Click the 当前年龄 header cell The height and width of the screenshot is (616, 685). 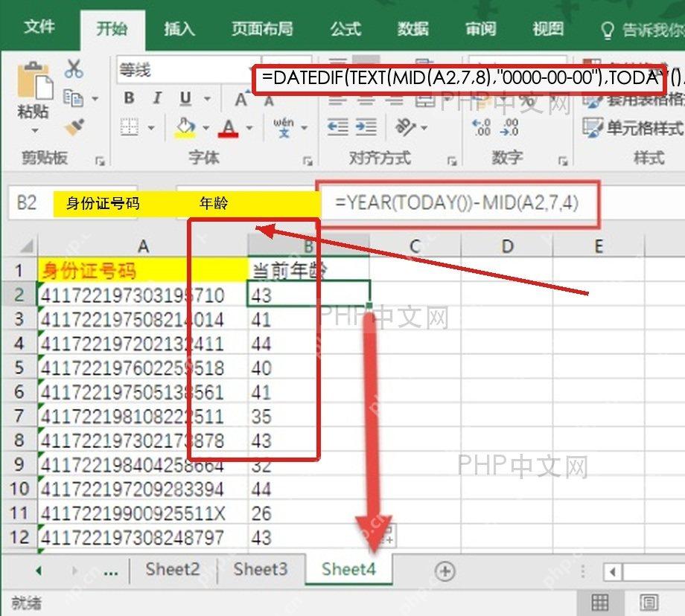tap(308, 270)
